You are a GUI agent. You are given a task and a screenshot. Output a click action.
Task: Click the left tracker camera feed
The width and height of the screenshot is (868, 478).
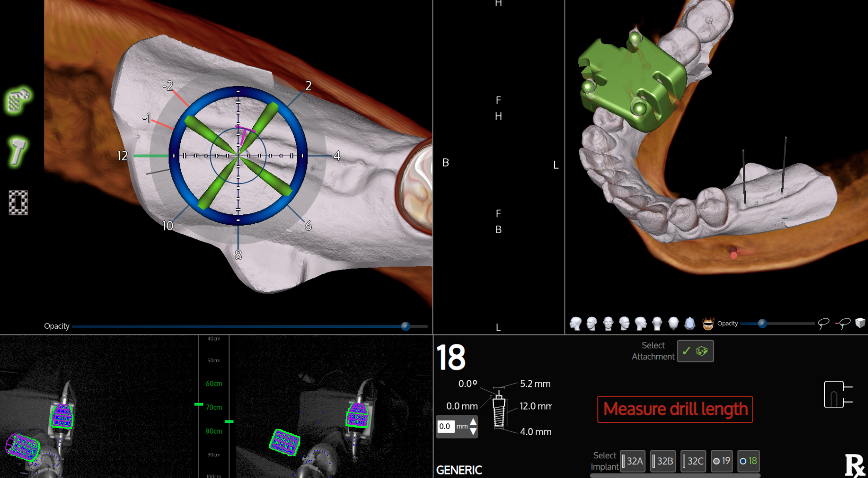point(99,407)
